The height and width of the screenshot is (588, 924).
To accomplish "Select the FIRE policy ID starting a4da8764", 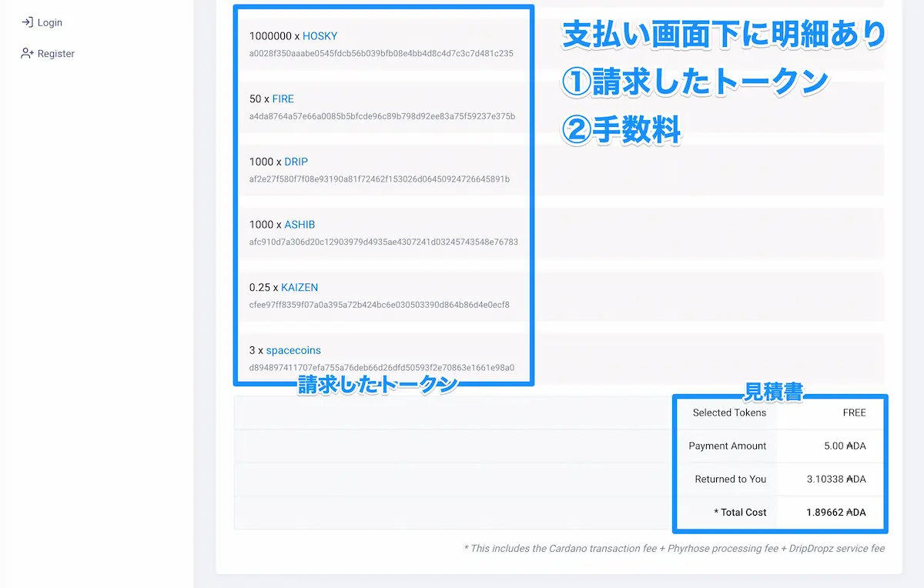I will [382, 116].
